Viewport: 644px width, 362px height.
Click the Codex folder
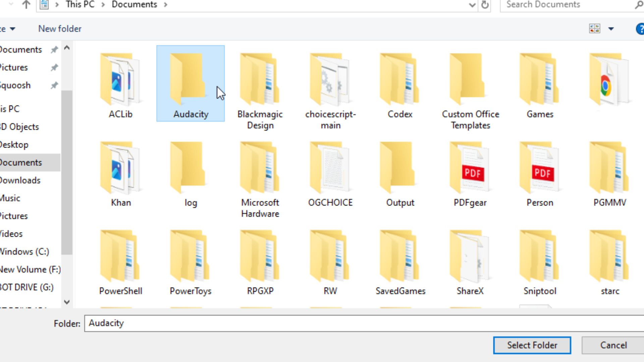point(400,86)
